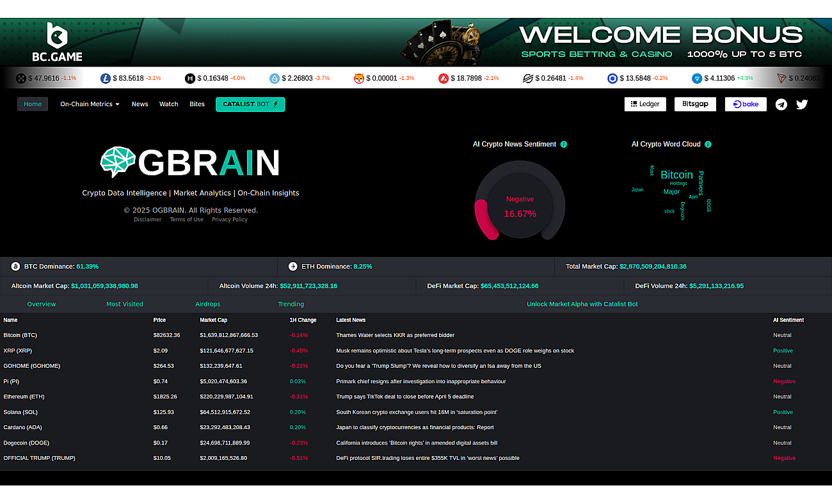
Task: Open the GOHOME (GOHOME) row name
Action: point(32,366)
